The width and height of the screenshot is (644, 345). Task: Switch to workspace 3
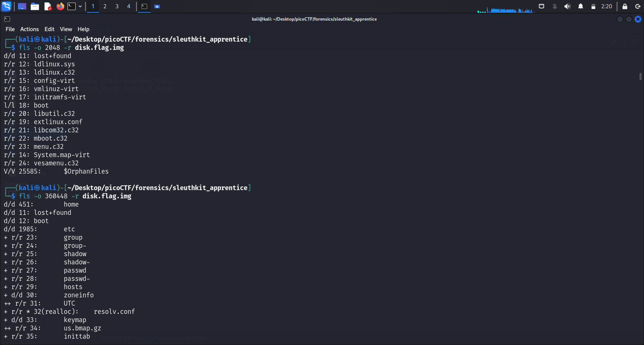pyautogui.click(x=117, y=6)
